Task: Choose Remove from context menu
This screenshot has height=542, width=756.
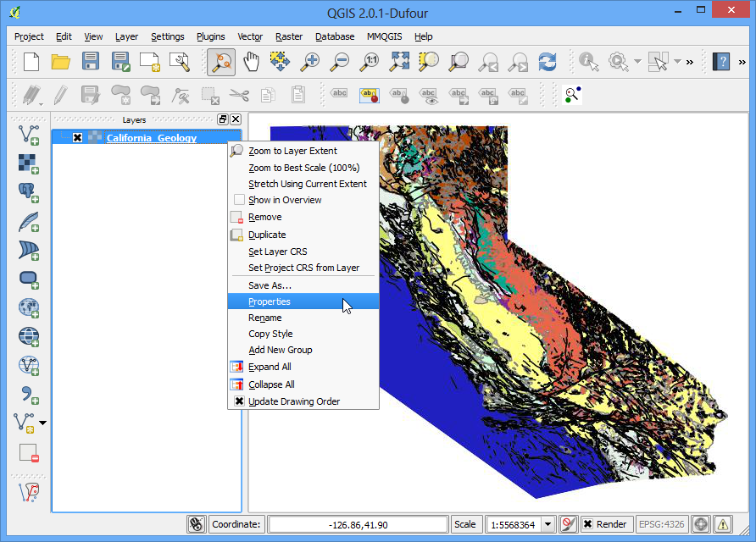Action: (x=303, y=217)
